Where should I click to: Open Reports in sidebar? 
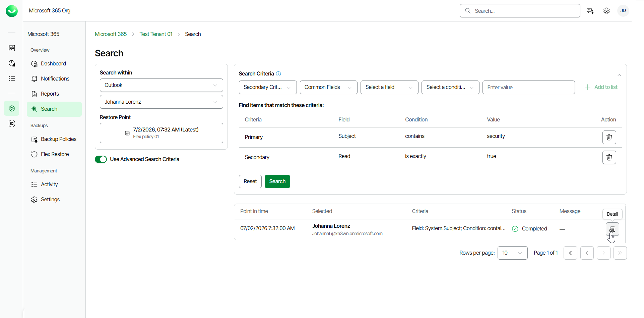54,94
